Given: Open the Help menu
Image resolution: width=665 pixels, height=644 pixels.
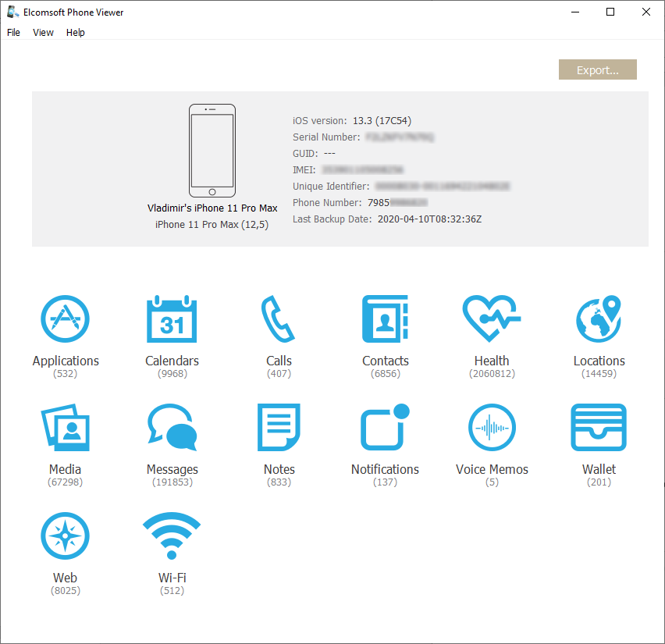Looking at the screenshot, I should click(x=76, y=33).
